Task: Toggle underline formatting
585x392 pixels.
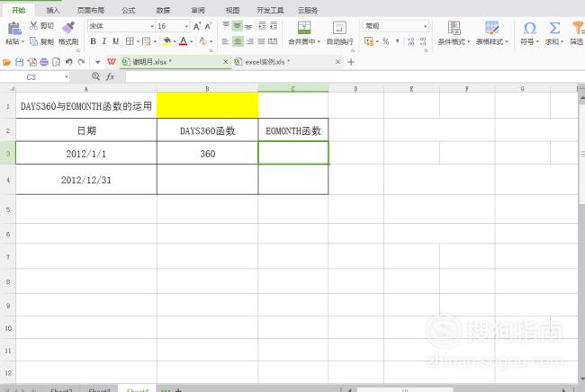Action: [x=116, y=41]
